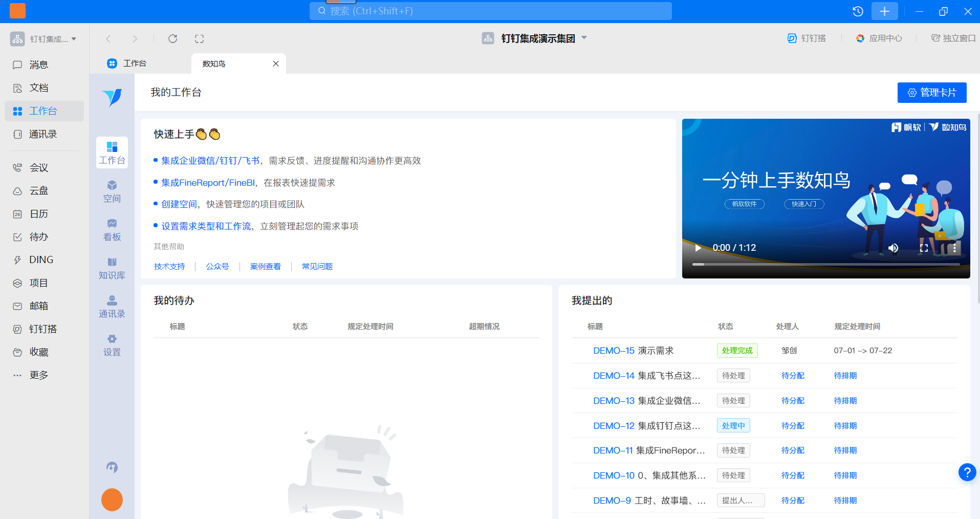Open 应用中心 in the top bar
Image resolution: width=980 pixels, height=519 pixels.
(879, 38)
